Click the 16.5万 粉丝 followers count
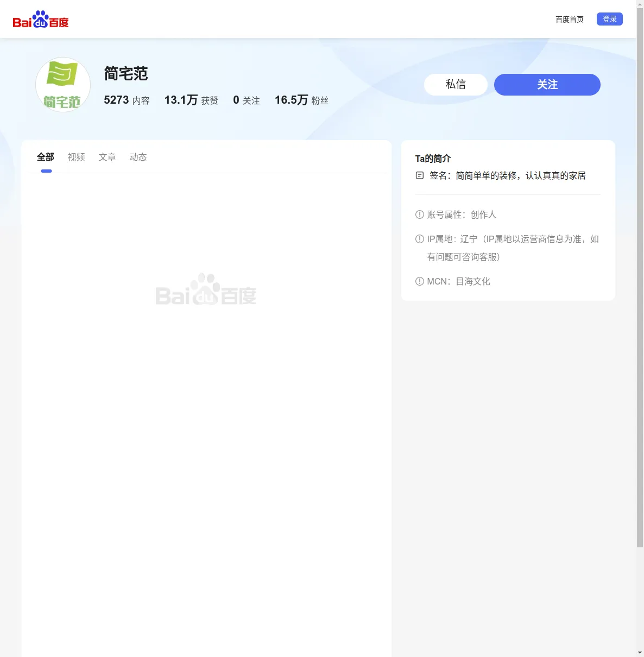Image resolution: width=644 pixels, height=657 pixels. click(302, 100)
